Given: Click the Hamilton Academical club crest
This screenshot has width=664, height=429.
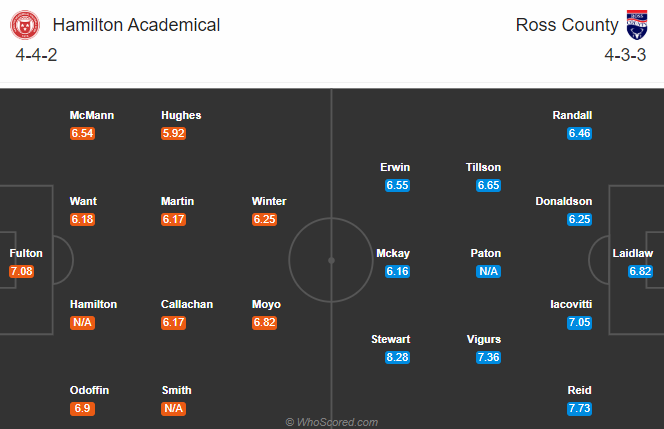Looking at the screenshot, I should [25, 25].
